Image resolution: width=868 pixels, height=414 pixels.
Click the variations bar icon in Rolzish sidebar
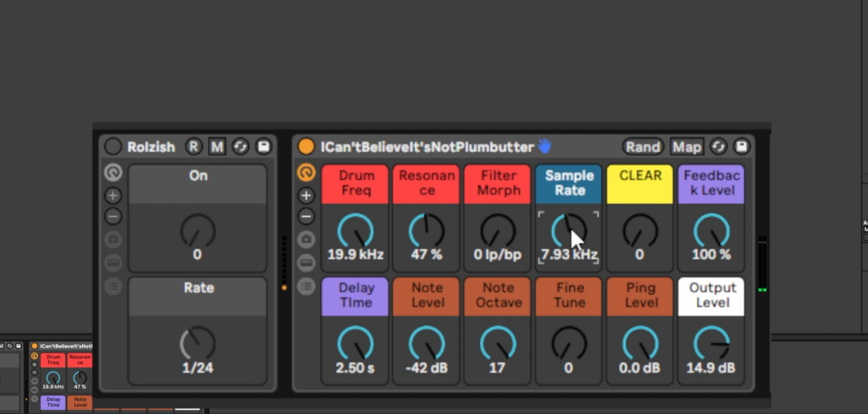pyautogui.click(x=113, y=263)
